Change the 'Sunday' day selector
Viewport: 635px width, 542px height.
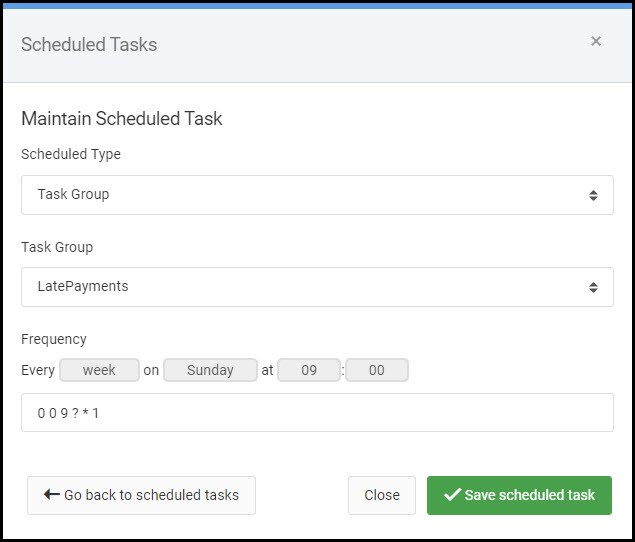click(x=210, y=370)
